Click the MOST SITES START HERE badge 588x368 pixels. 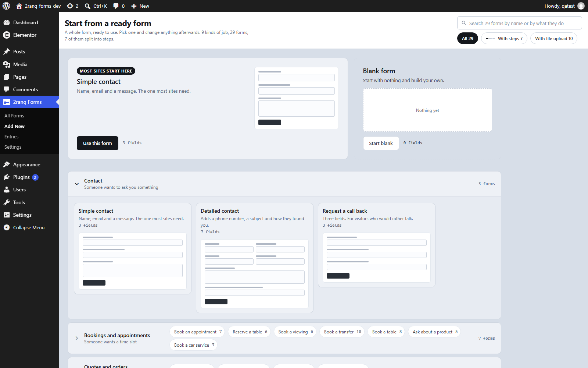coord(106,71)
